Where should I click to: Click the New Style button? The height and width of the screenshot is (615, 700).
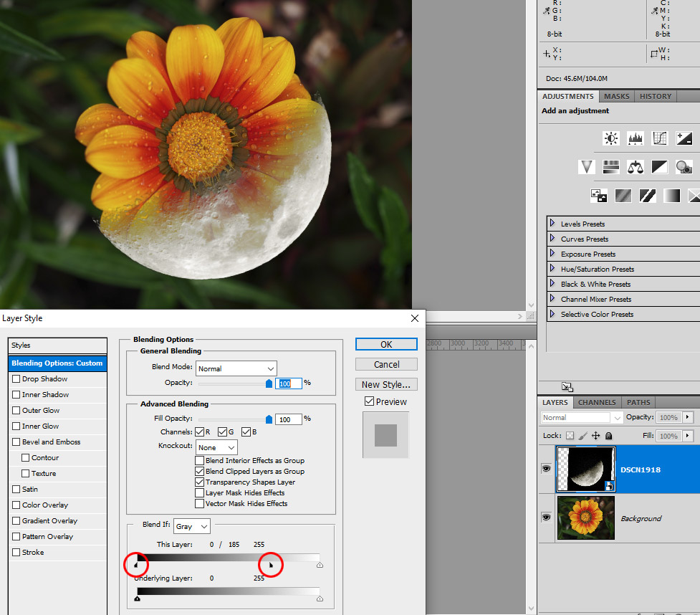pyautogui.click(x=386, y=385)
